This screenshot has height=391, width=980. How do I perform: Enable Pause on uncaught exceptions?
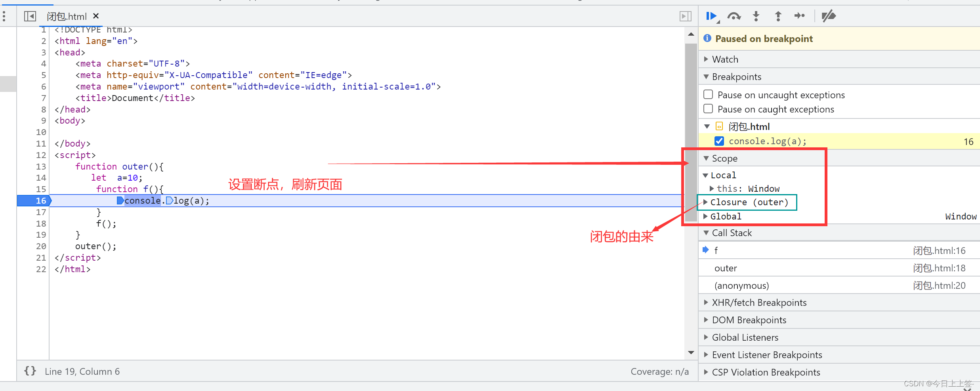coord(708,95)
